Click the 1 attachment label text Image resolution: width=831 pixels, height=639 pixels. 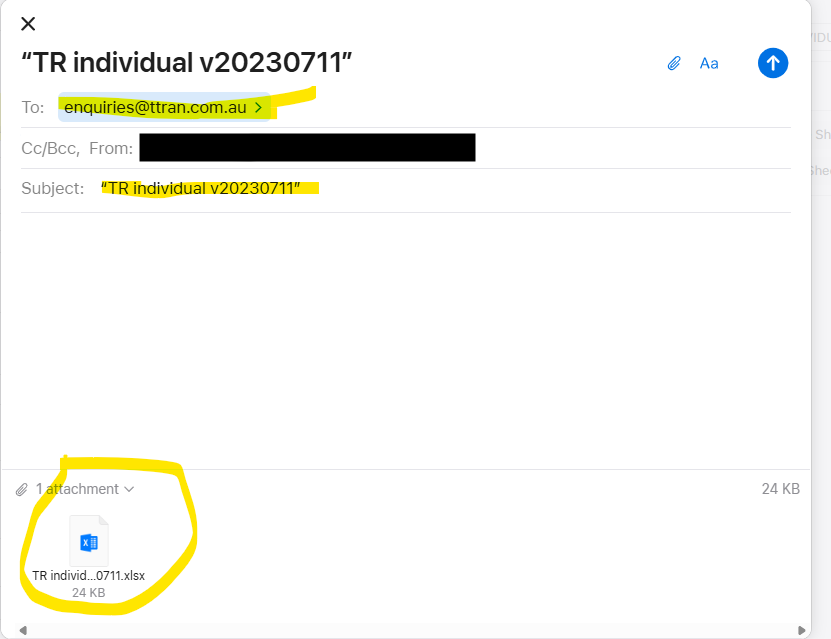(x=77, y=489)
